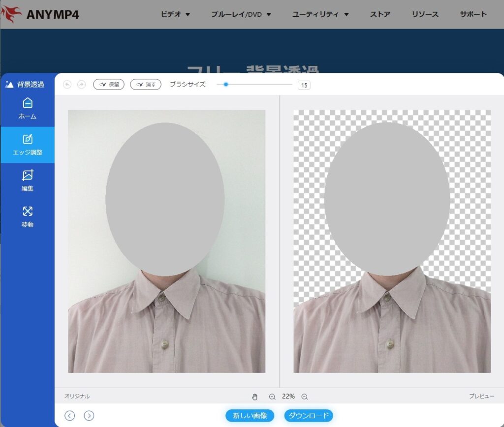The height and width of the screenshot is (427, 504).
Task: Expand the ビデオ dropdown menu
Action: (x=175, y=14)
